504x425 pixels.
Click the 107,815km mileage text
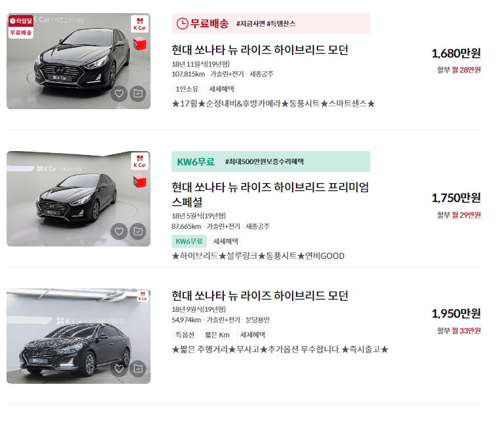point(188,74)
